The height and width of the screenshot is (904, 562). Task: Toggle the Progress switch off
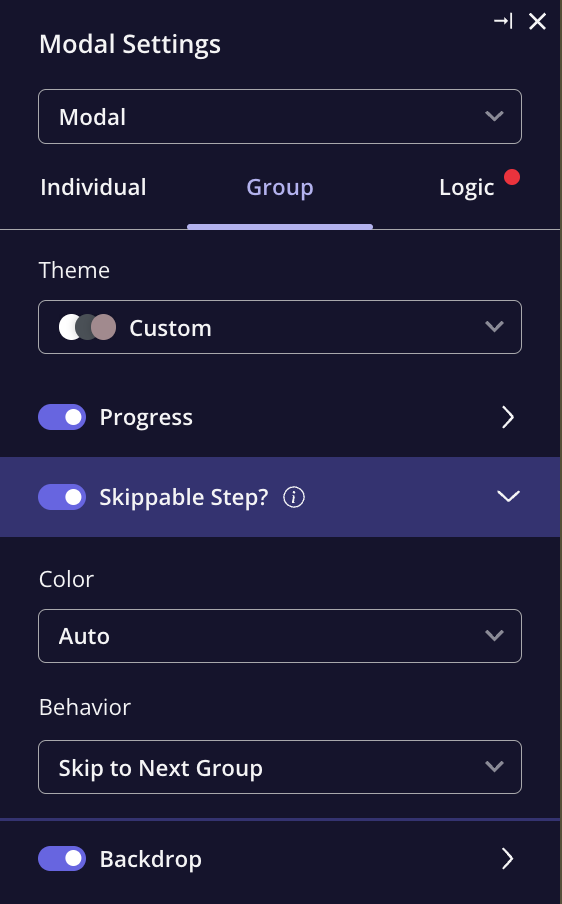(x=62, y=417)
